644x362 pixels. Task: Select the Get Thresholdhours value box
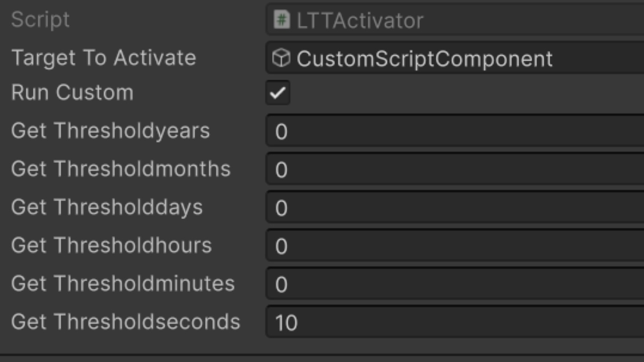[453, 246]
